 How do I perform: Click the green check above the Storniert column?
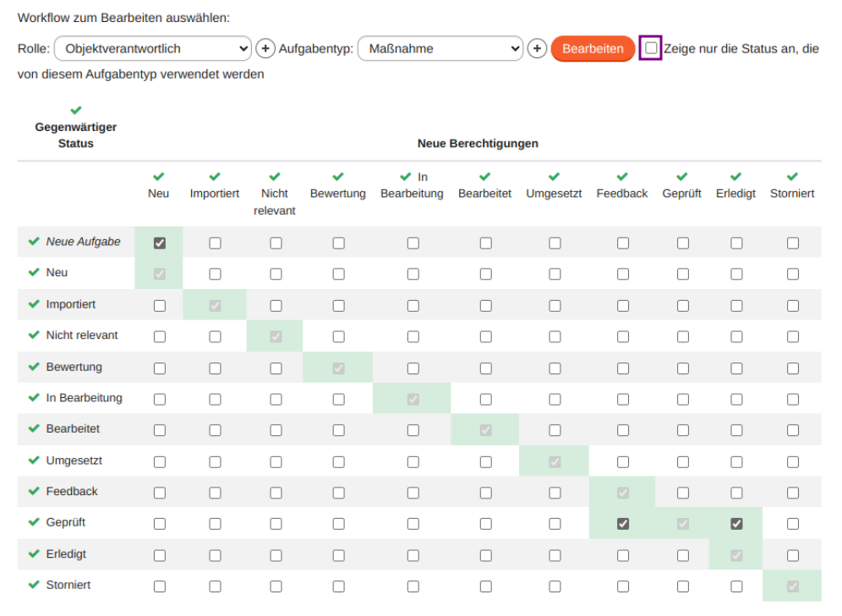791,177
